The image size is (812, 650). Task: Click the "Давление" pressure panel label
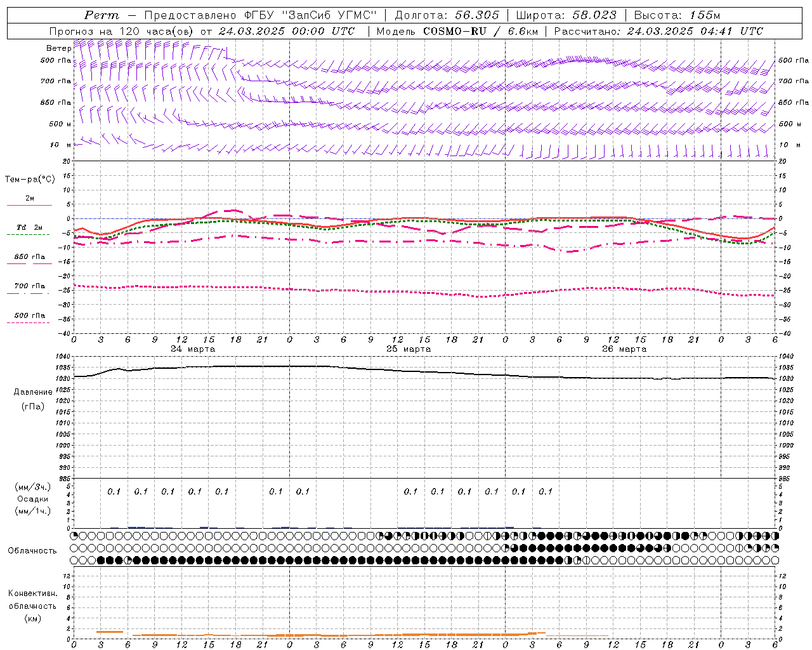[33, 392]
